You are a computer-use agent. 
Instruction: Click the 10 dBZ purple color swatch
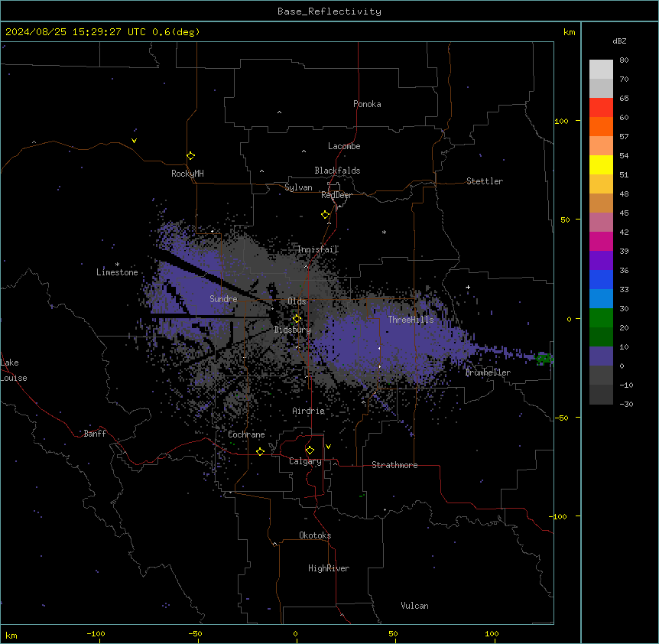click(601, 356)
